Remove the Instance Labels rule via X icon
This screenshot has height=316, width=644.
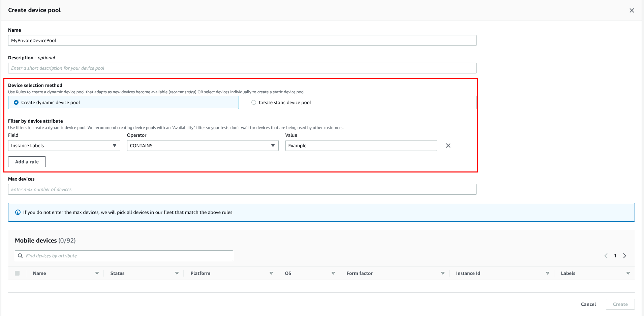coord(448,146)
